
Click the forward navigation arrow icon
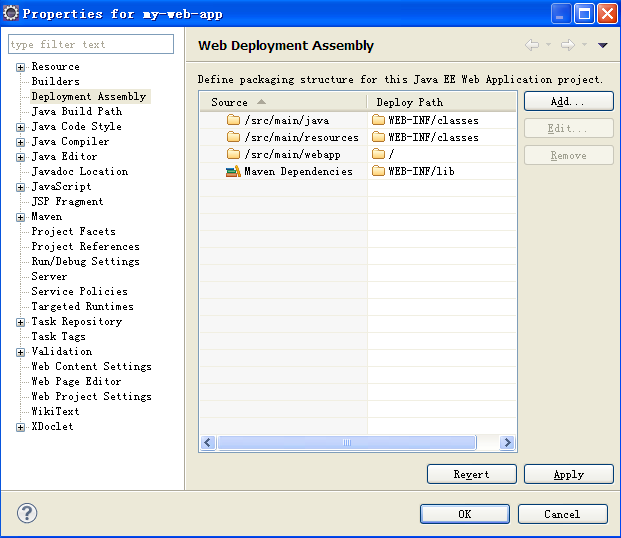tap(568, 45)
